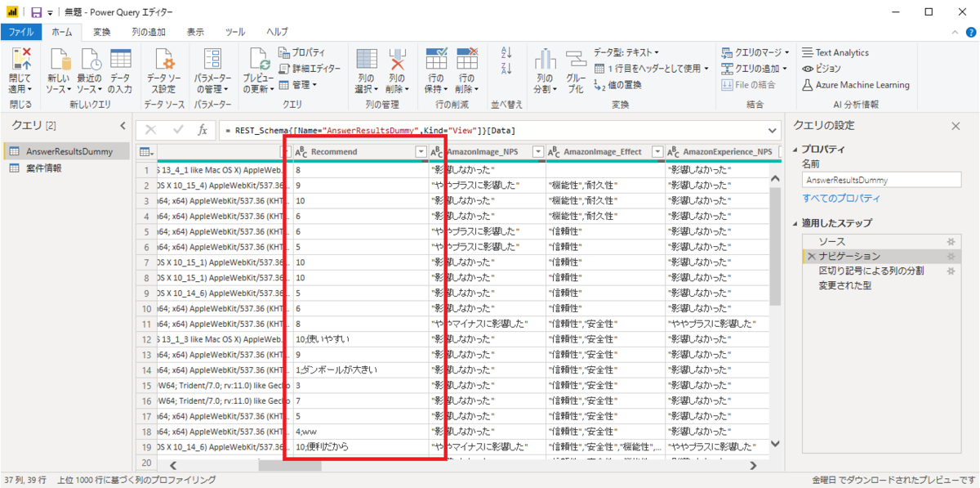Sort ascending with the A-Z icon

click(506, 53)
